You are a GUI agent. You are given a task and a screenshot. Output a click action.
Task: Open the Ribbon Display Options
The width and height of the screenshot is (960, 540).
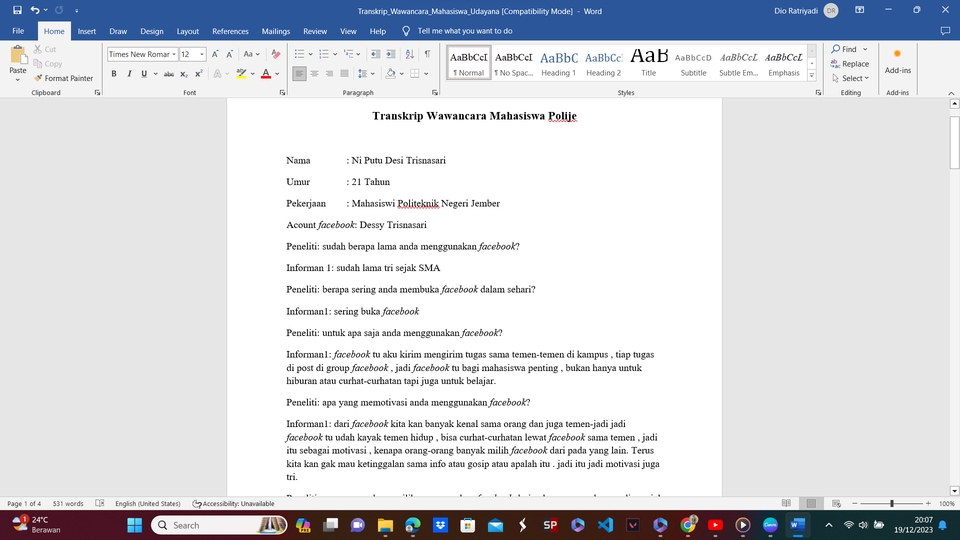pyautogui.click(x=860, y=10)
